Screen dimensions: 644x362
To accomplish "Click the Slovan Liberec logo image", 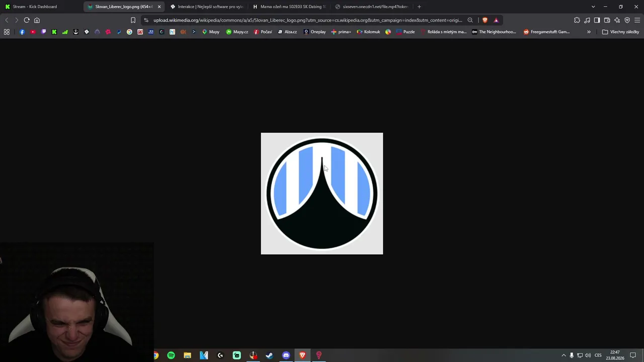I will pos(322,194).
